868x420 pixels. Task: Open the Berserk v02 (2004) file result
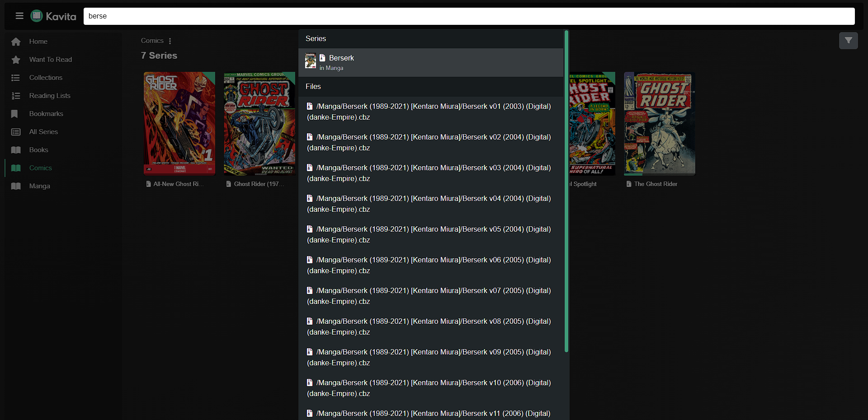(431, 142)
